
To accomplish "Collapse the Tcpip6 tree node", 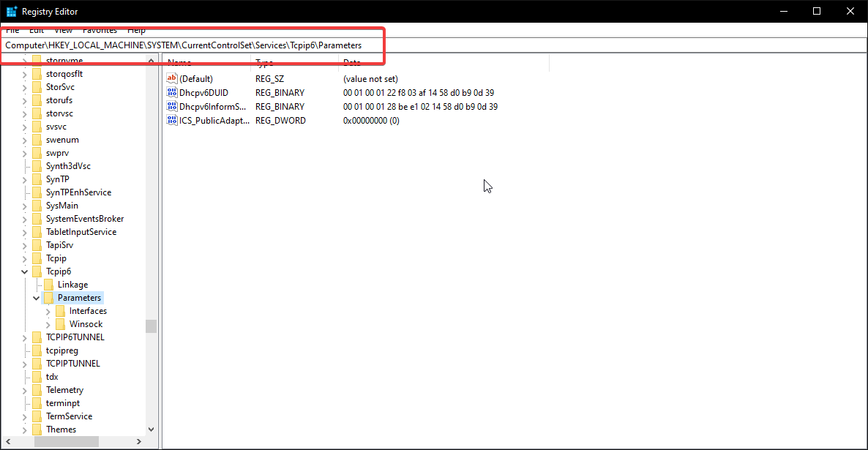I will (24, 271).
